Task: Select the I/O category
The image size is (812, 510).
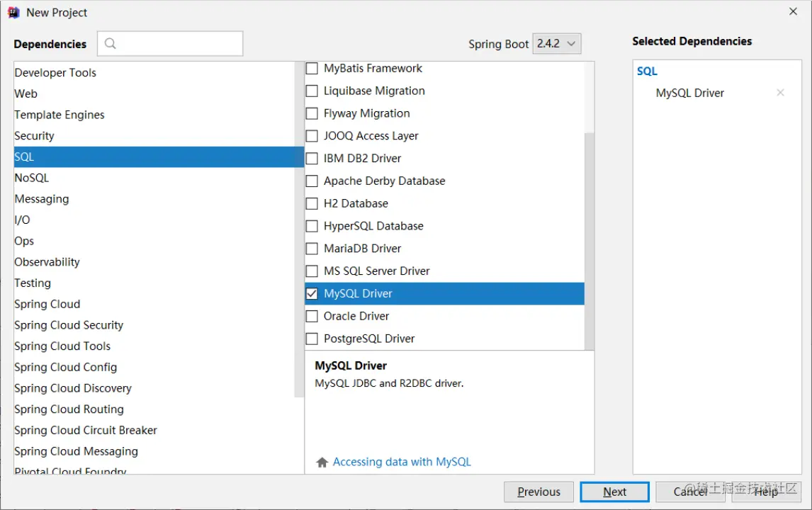Action: click(154, 220)
